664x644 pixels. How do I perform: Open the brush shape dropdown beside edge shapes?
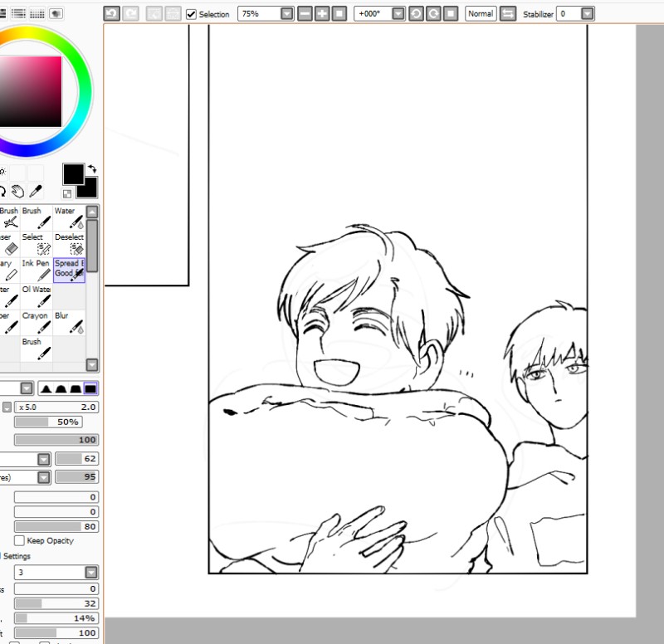coord(27,388)
